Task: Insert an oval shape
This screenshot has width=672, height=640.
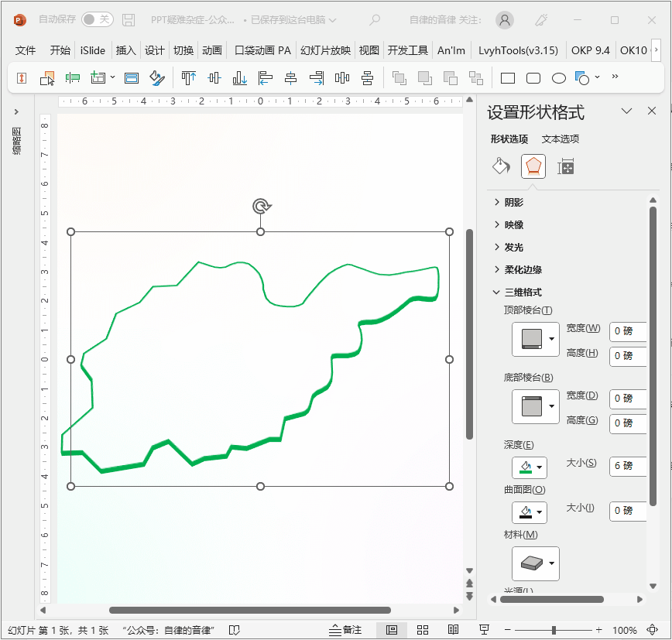Action: (558, 78)
